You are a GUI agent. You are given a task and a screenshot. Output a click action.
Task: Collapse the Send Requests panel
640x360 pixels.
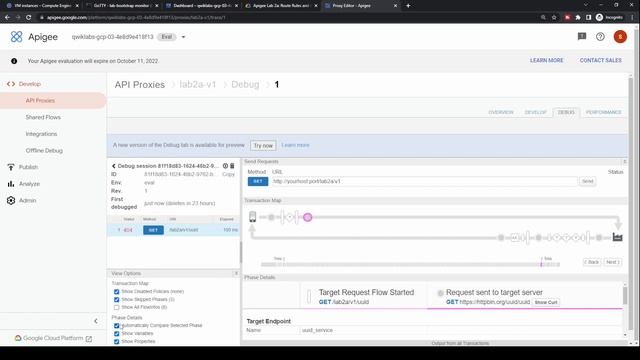(x=624, y=162)
